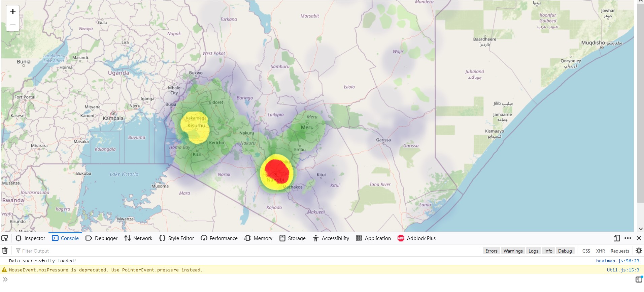Viewport: 644px width, 292px height.
Task: Click the Uganda country label
Action: [118, 73]
